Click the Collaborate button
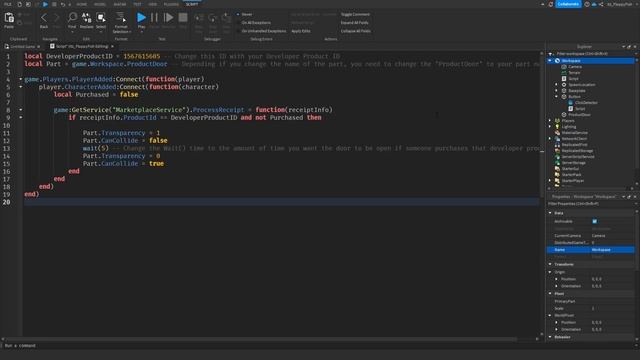Viewport: 640px width, 360px height. coord(568,4)
